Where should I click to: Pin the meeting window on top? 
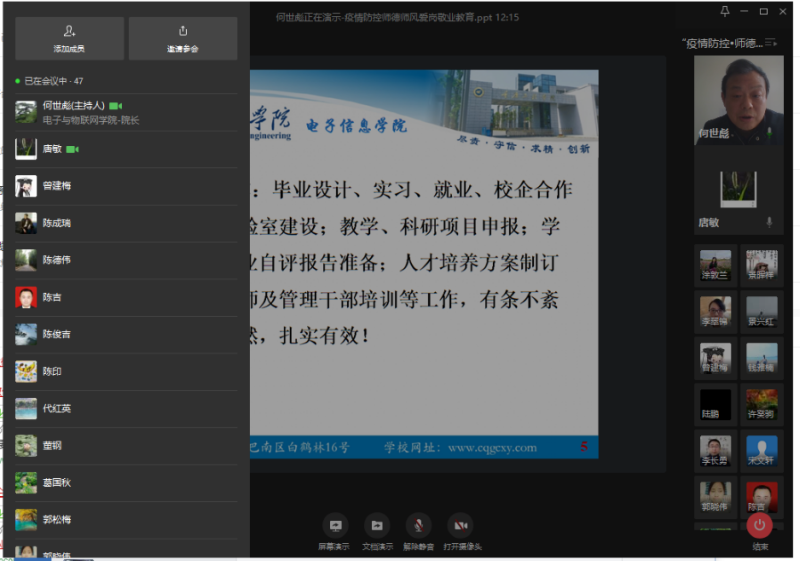[725, 11]
